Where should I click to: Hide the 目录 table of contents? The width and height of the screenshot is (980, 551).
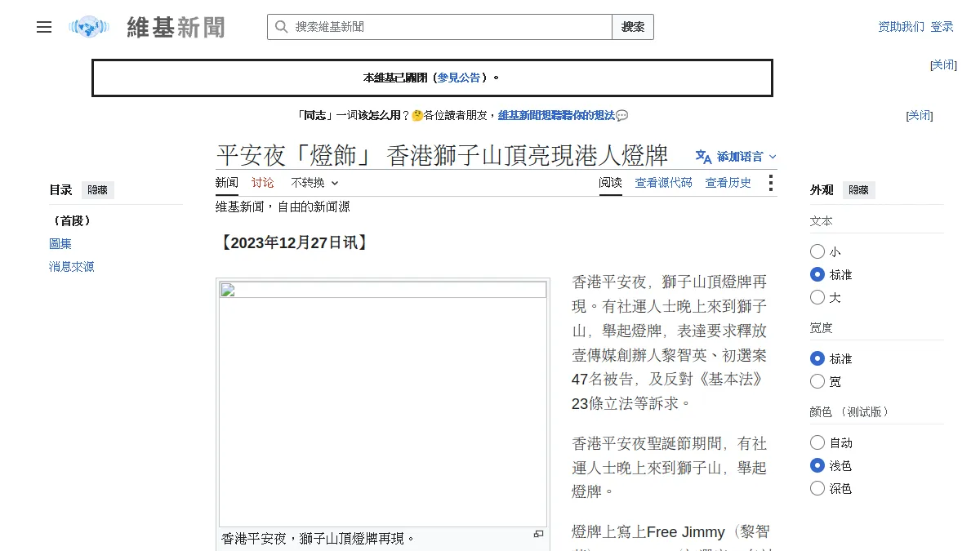click(97, 190)
